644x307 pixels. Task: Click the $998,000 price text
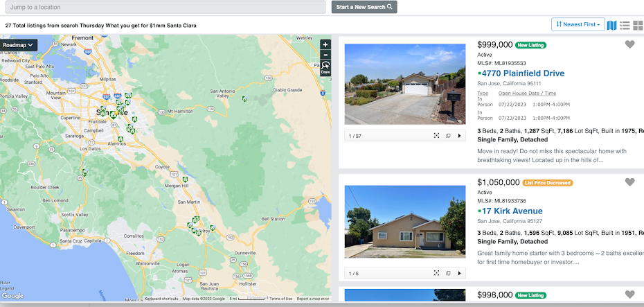point(495,295)
